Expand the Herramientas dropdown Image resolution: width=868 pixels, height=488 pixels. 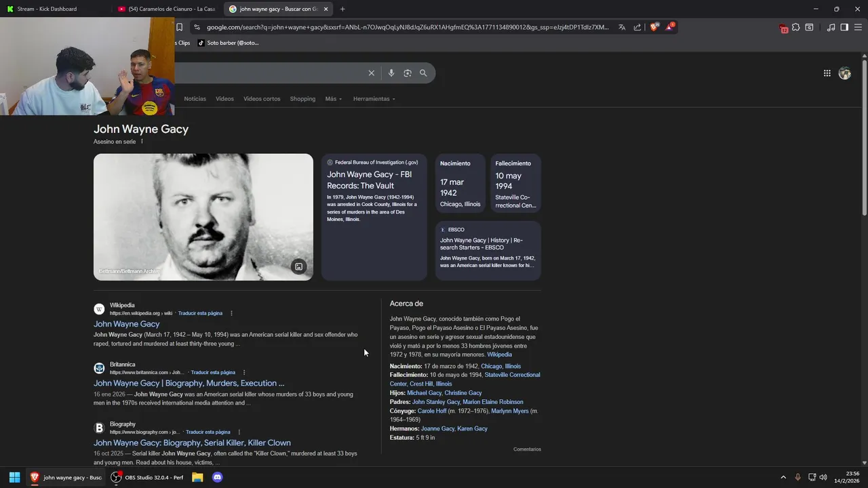click(374, 99)
